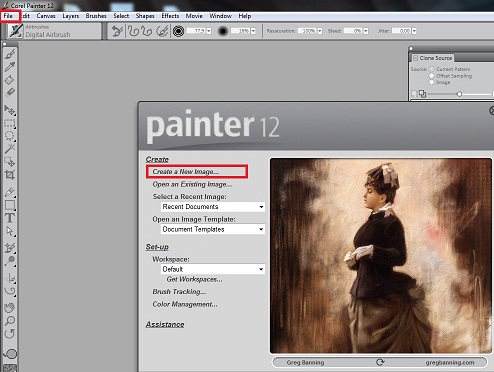Expand the brush Size dropdown arrow
The height and width of the screenshot is (372, 494).
(209, 31)
